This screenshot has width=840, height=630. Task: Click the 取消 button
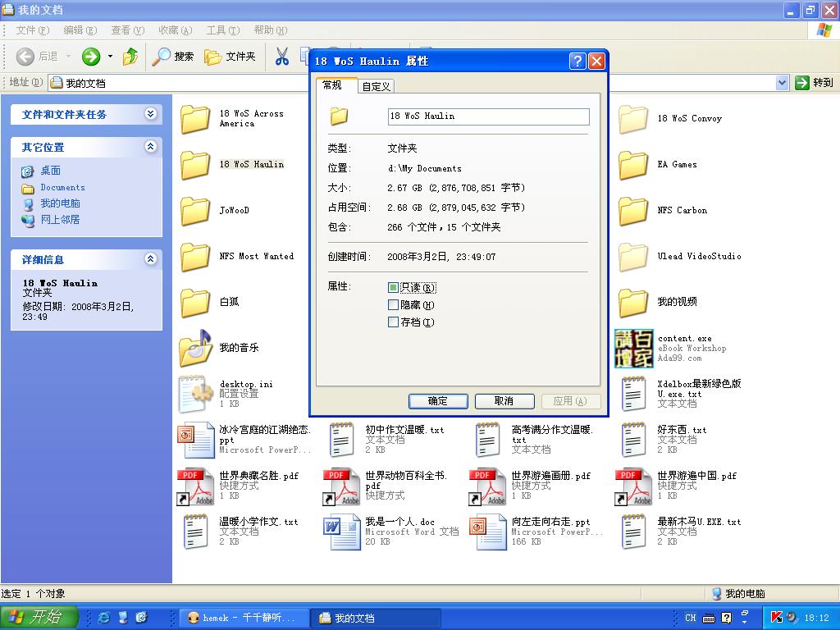pos(504,401)
